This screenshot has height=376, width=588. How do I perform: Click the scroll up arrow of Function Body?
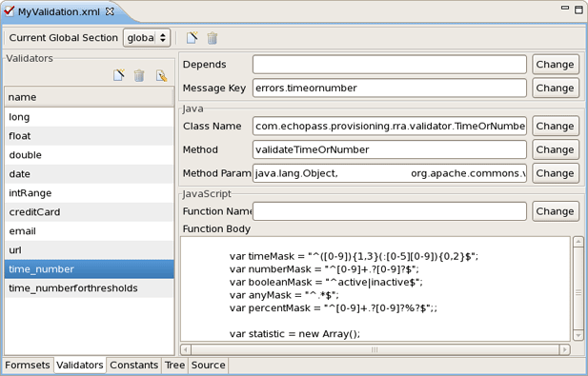[578, 242]
